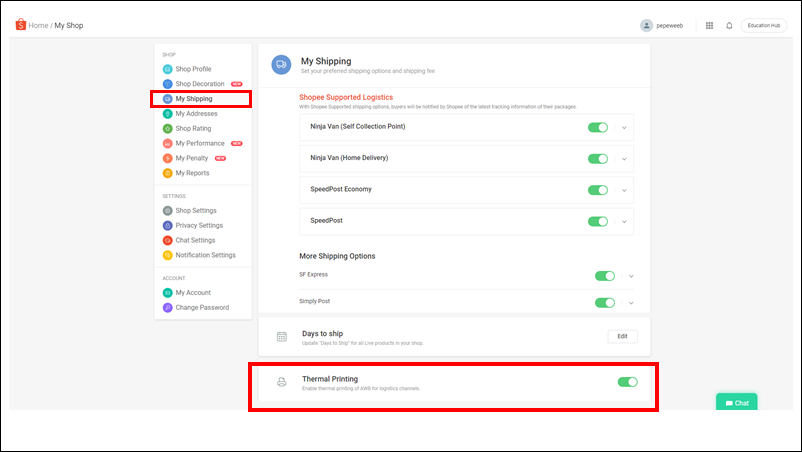Screen dimensions: 802x452
Task: Expand the SpeedPost row chevron
Action: click(625, 221)
